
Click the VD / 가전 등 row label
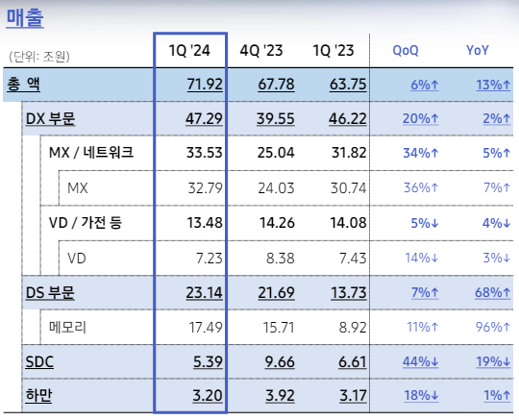[x=86, y=222]
